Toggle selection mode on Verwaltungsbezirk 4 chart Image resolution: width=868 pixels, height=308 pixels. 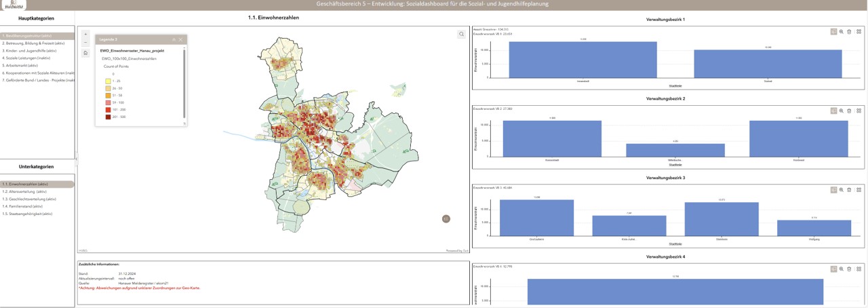click(x=833, y=269)
